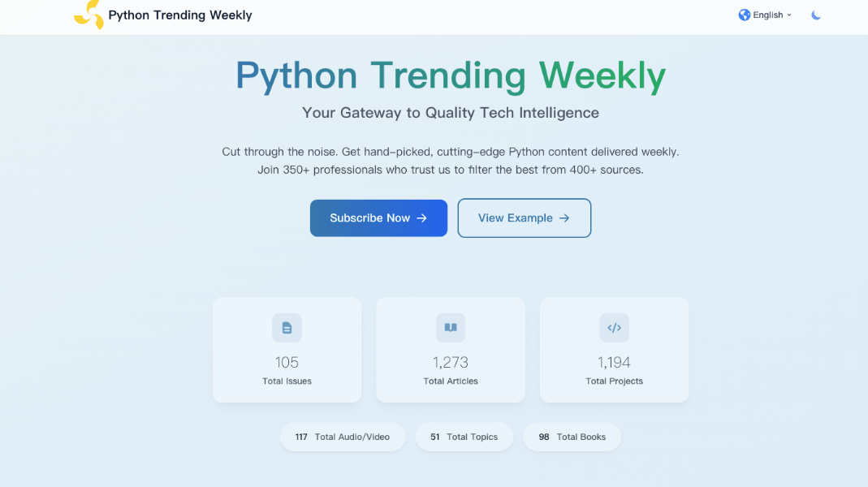Click the Python Trending Weekly header title
The width and height of the screenshot is (868, 487).
(x=179, y=15)
